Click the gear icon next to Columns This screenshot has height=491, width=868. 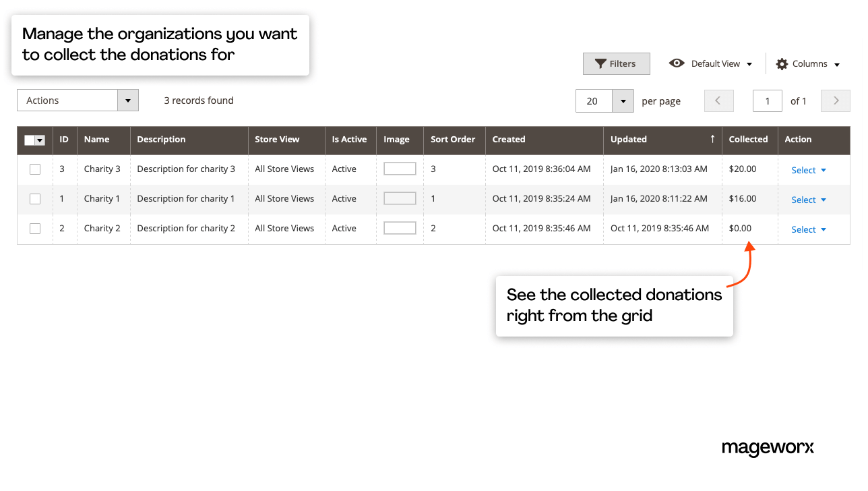(781, 63)
